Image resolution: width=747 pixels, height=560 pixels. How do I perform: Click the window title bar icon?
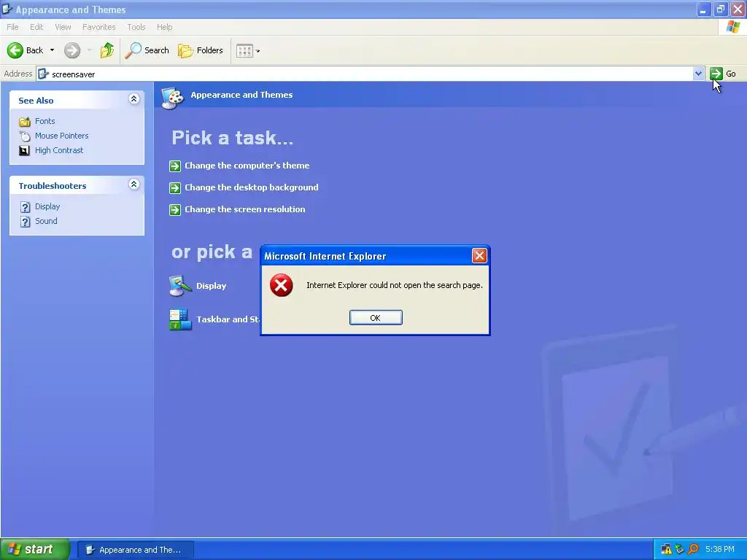(7, 9)
